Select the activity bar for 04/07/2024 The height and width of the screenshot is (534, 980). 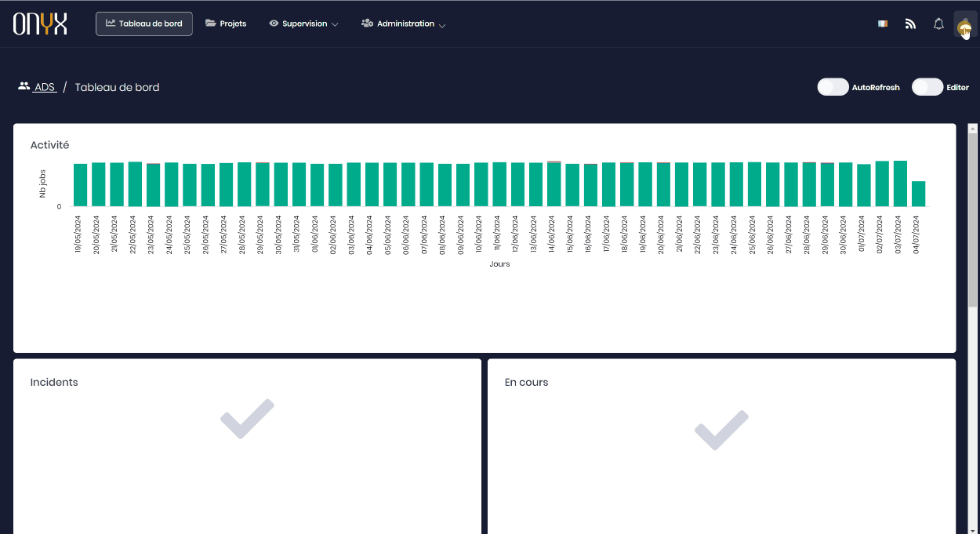pos(918,194)
